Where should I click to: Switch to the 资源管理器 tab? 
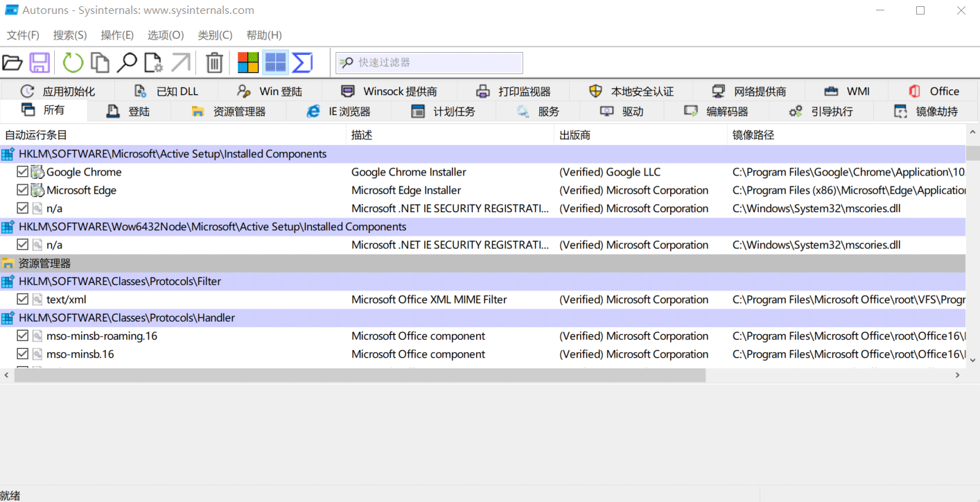(229, 112)
